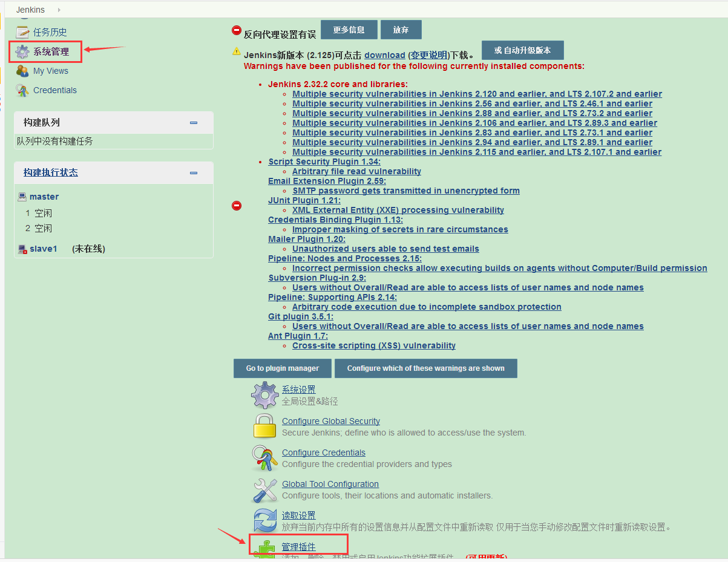Open XML External Entity (XXE) vulnerability link
Viewport: 728px width, 562px height.
coord(398,210)
